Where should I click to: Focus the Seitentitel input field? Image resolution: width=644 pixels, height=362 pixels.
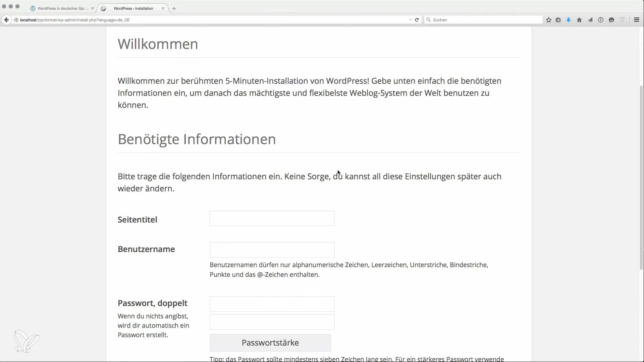click(272, 218)
